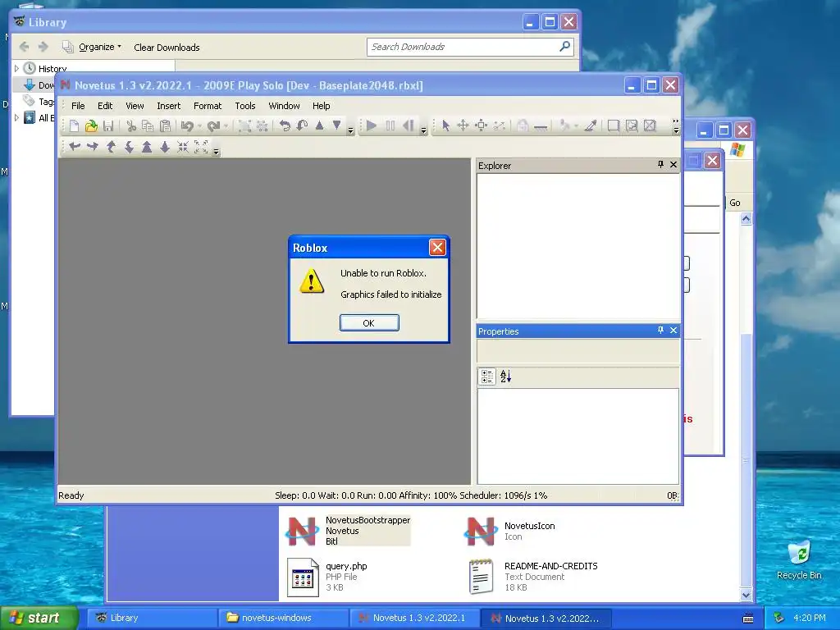Open the File menu
Screen dimensions: 840x630
tap(78, 106)
